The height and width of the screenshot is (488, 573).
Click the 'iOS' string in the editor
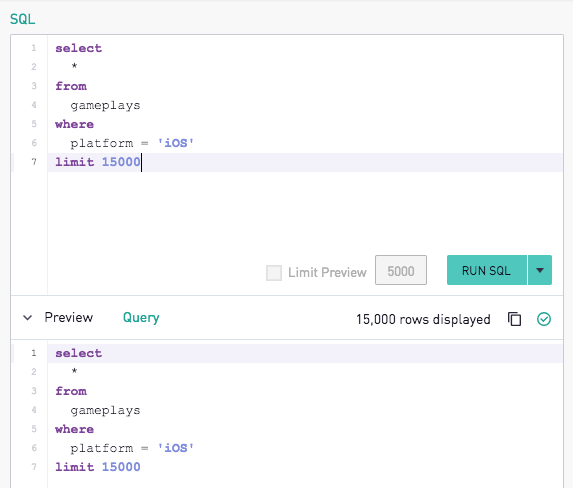click(x=175, y=143)
